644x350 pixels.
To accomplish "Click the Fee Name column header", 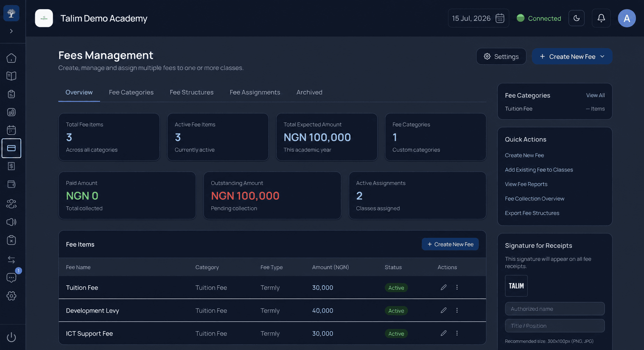I will (x=78, y=267).
